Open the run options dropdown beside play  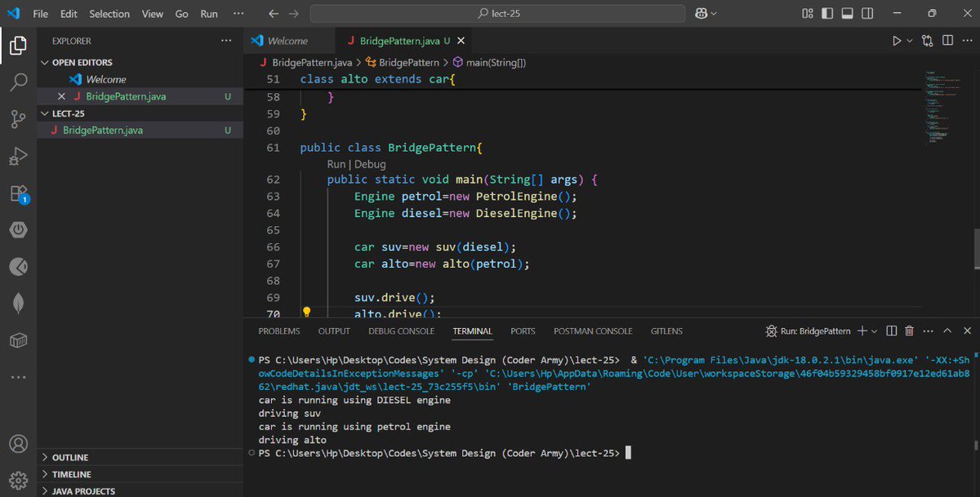point(910,40)
